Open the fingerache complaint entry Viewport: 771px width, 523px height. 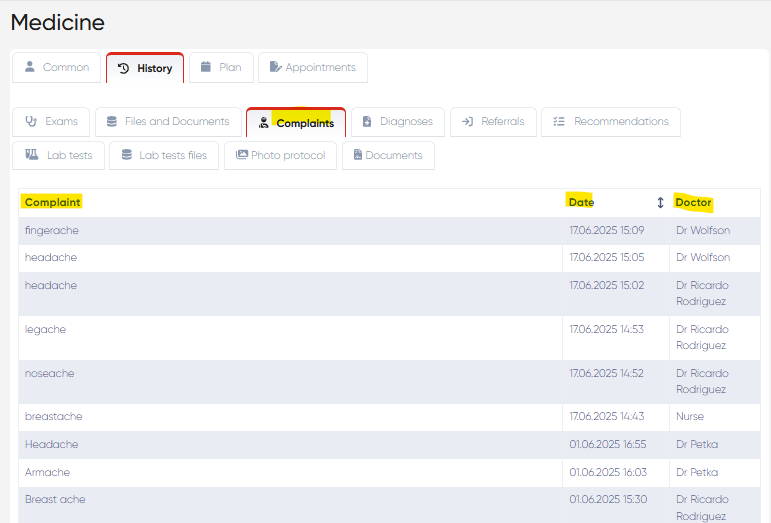(52, 231)
